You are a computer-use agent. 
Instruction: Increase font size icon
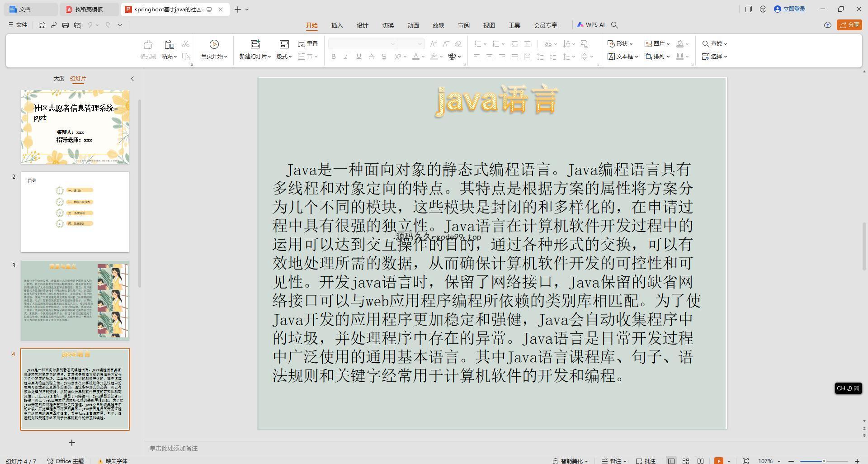pos(434,44)
